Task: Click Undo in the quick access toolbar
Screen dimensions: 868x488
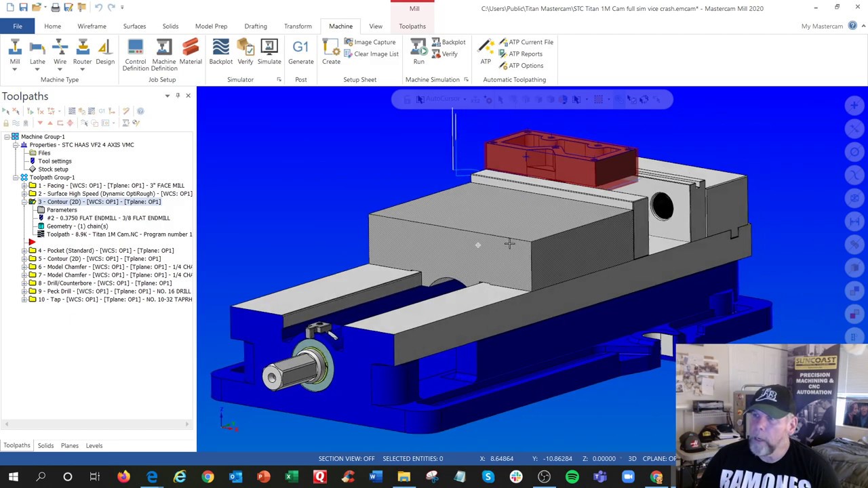Action: click(x=98, y=7)
